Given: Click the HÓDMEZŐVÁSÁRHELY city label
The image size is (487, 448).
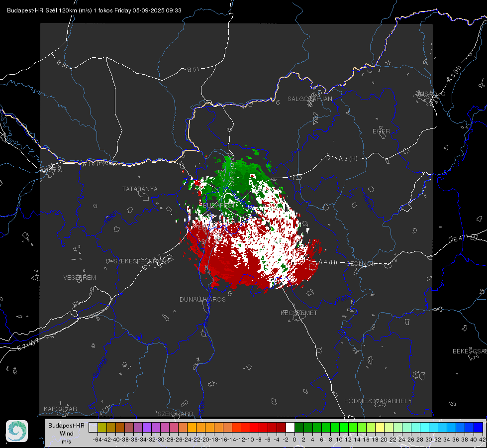Looking at the screenshot, I should pos(378,401).
